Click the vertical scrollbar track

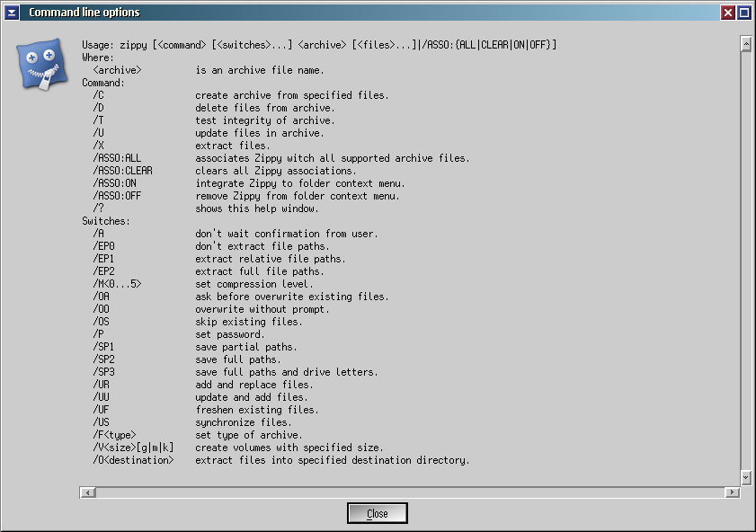[745, 261]
